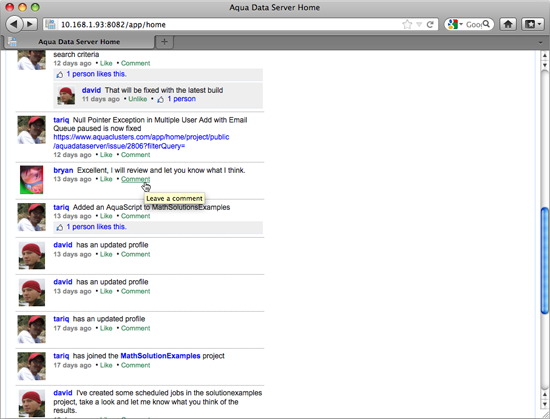The width and height of the screenshot is (550, 419).
Task: Open the bookmarks toolbar button
Action: pyautogui.click(x=533, y=24)
